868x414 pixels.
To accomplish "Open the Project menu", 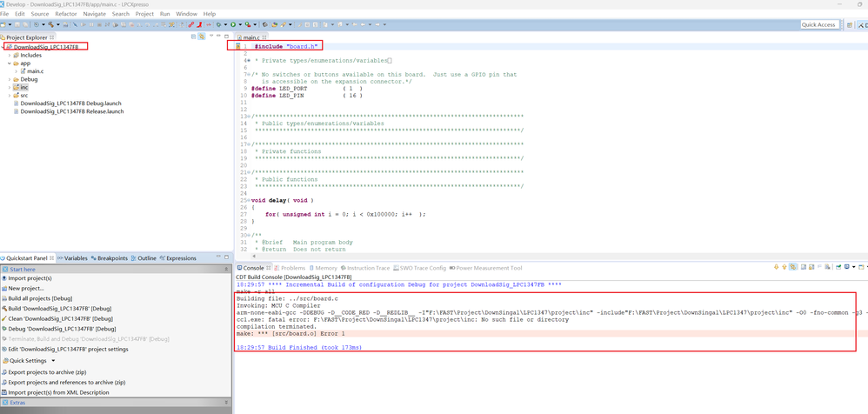I will click(x=144, y=13).
